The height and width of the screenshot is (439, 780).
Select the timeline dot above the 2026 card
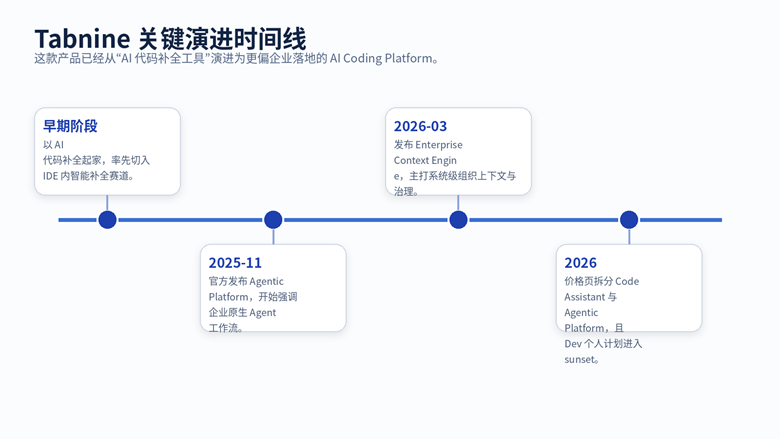click(629, 220)
